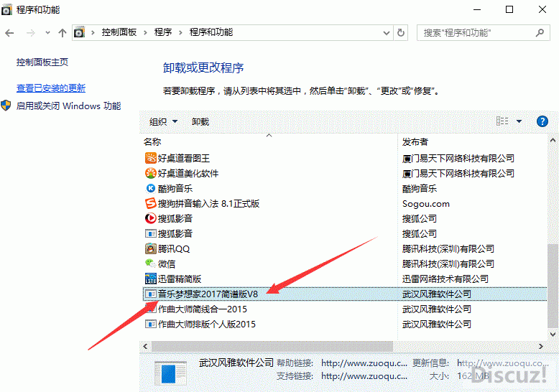Open 启用或关闭 Windows 功能 link
Viewport: 559px width, 392px height.
pos(68,106)
